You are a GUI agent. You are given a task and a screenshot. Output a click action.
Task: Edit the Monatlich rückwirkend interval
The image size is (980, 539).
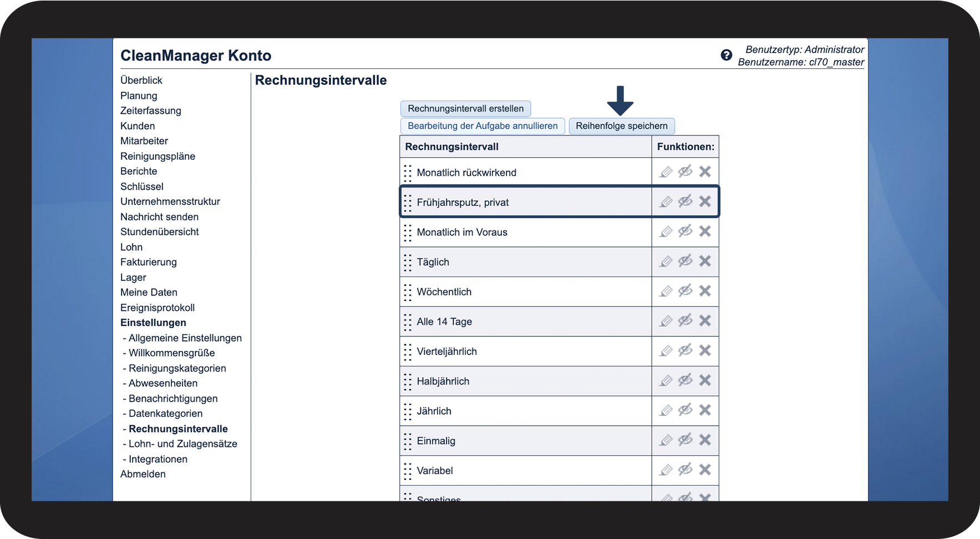(x=666, y=172)
